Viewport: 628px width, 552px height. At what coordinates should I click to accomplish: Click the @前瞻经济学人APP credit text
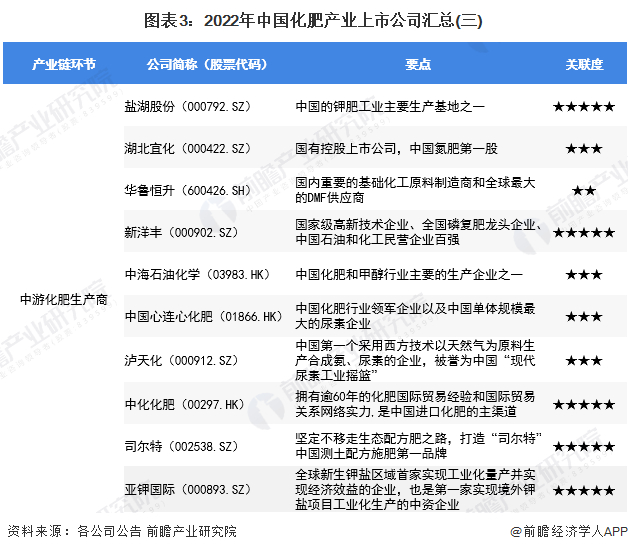click(569, 531)
